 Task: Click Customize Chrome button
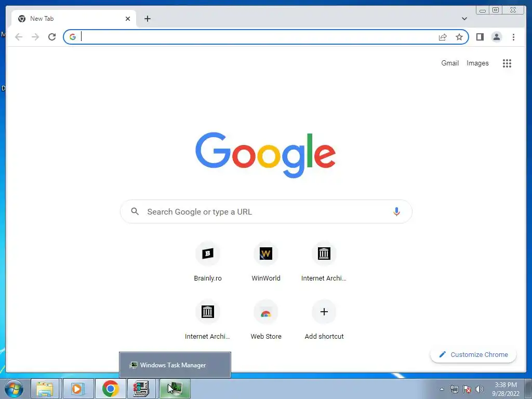click(x=473, y=354)
